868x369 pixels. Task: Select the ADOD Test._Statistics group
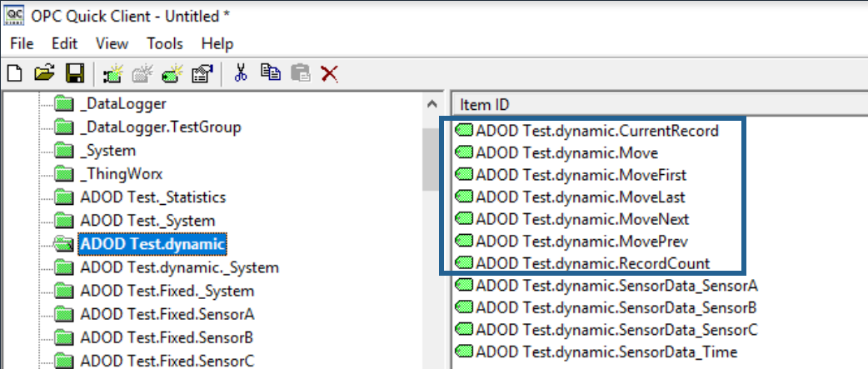pos(152,197)
